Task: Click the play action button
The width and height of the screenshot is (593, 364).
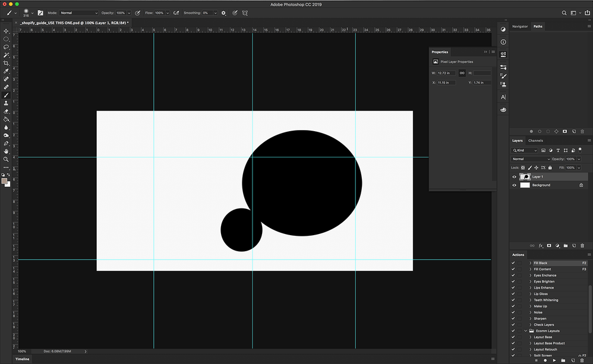Action: (554, 360)
